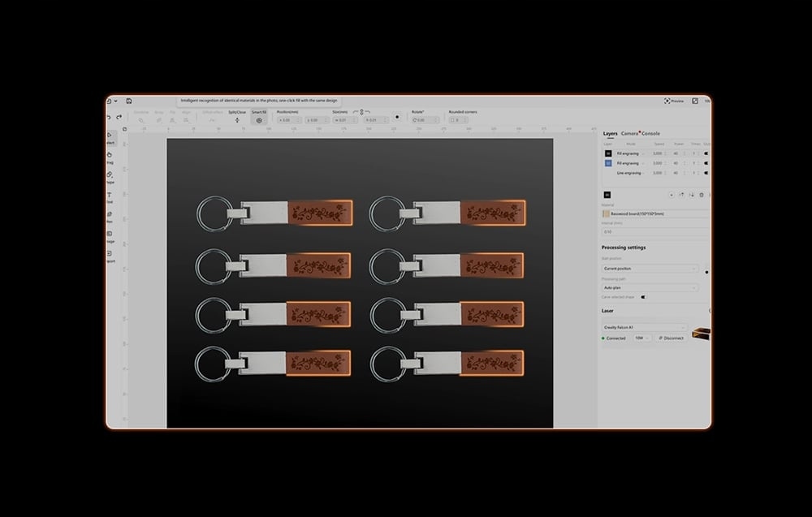Expand the Processing path dropdown showing Auto plan

coord(650,287)
